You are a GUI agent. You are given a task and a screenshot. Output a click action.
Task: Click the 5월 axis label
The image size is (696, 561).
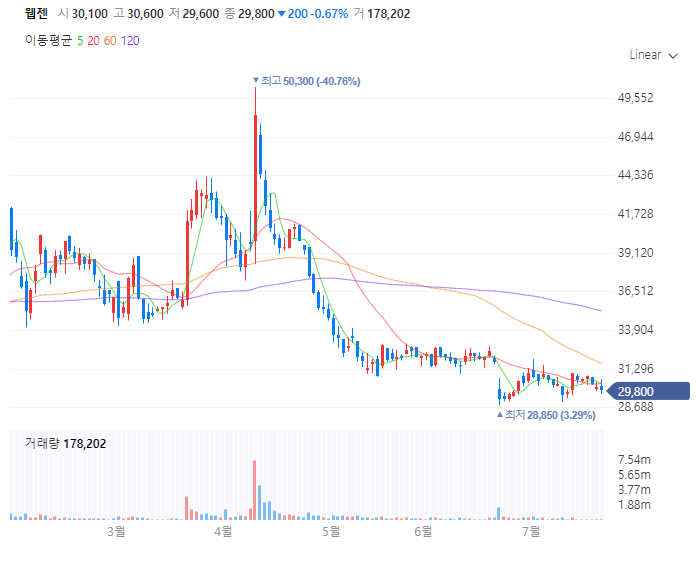point(331,531)
